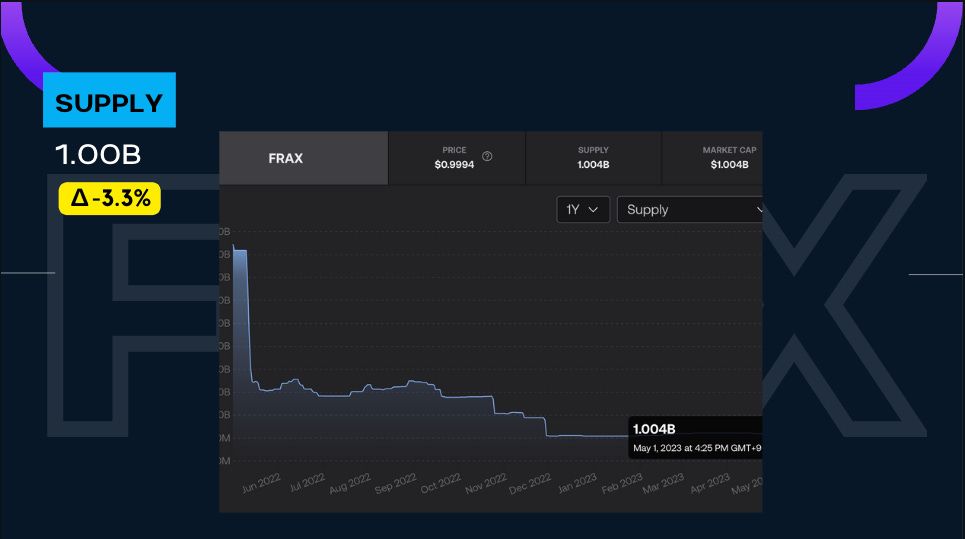This screenshot has width=965, height=539.
Task: Click the help icon beside PRICE
Action: click(x=487, y=157)
